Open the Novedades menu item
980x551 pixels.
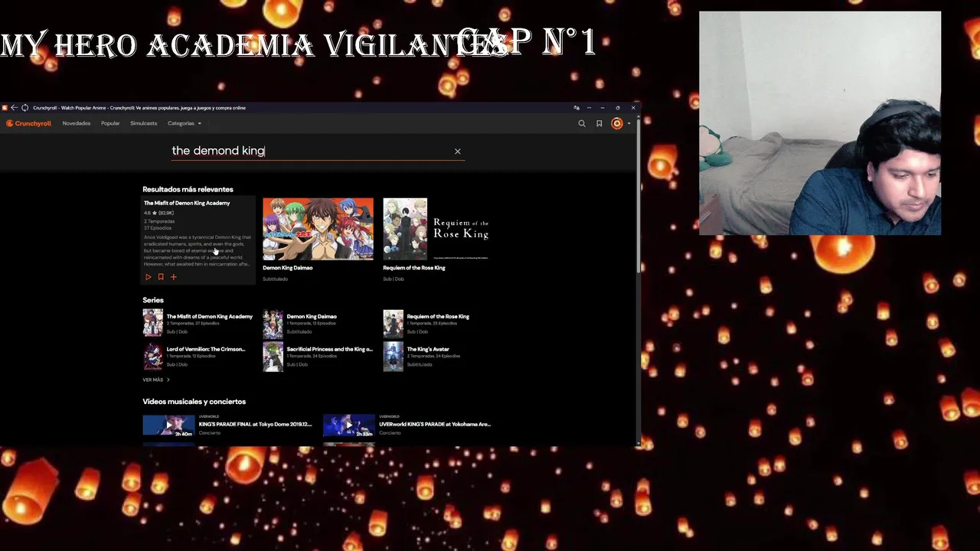[77, 123]
